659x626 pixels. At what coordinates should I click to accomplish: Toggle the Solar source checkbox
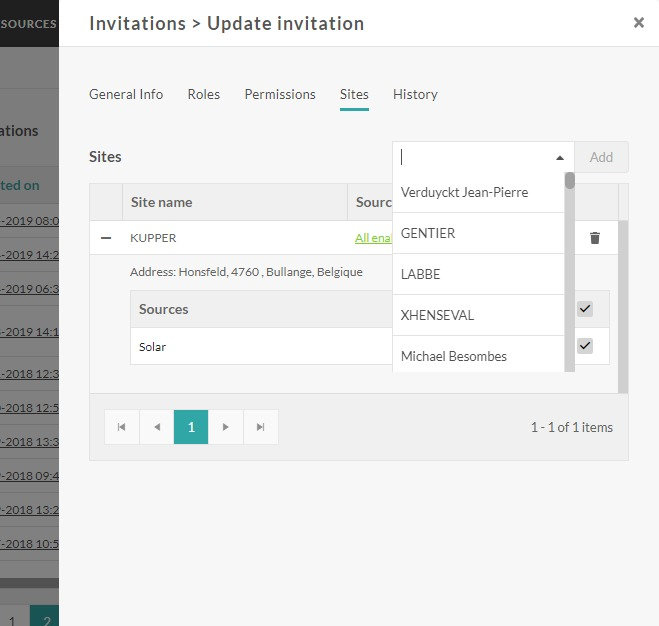coord(585,346)
